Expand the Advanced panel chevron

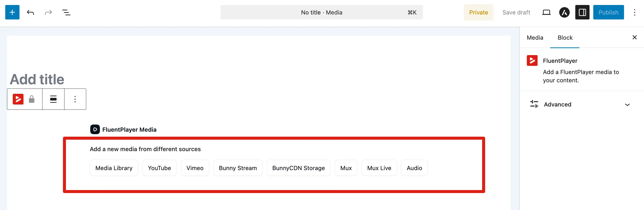pyautogui.click(x=627, y=105)
